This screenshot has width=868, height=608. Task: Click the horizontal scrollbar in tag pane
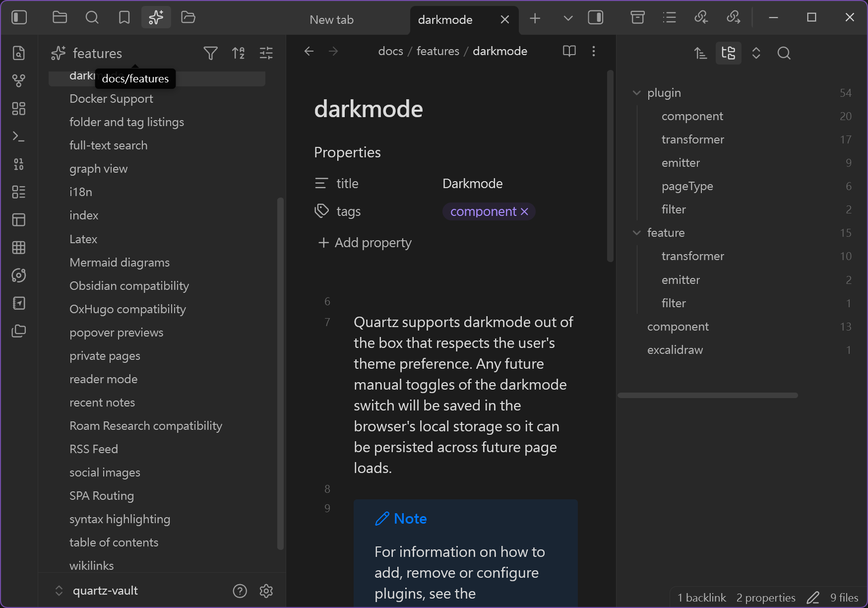click(x=708, y=396)
